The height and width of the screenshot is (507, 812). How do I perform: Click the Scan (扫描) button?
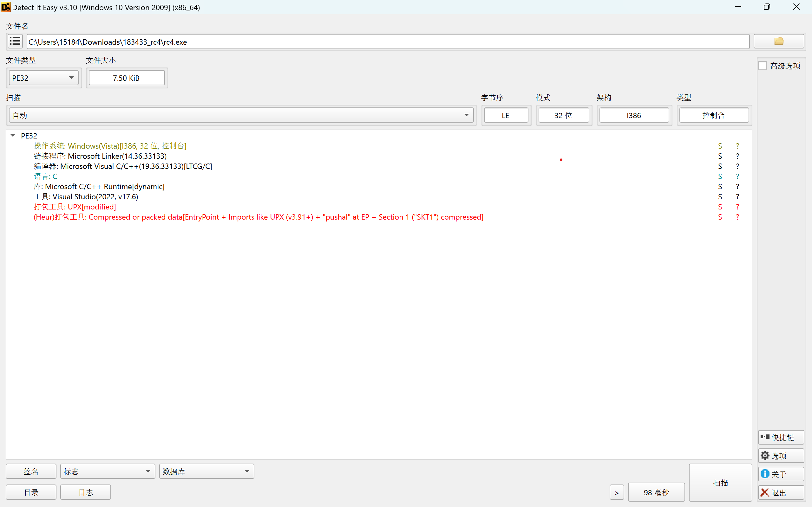tap(720, 483)
